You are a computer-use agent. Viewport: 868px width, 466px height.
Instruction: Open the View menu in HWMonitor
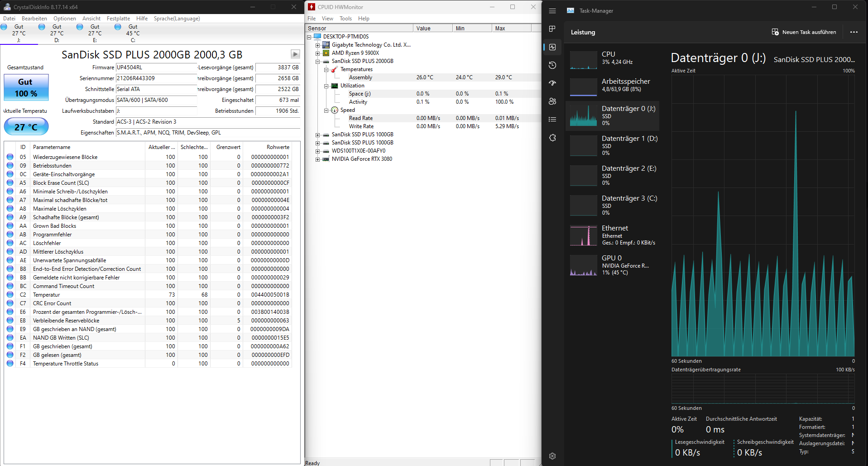tap(327, 19)
